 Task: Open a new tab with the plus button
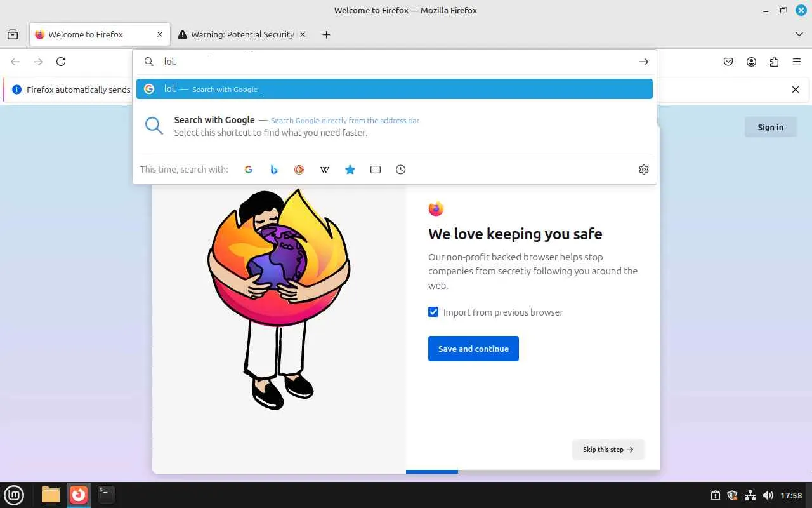(x=326, y=34)
